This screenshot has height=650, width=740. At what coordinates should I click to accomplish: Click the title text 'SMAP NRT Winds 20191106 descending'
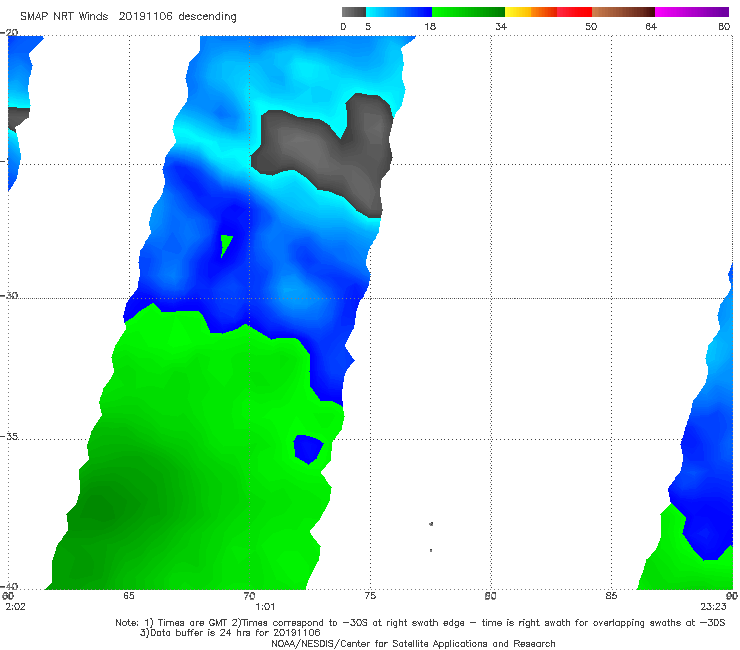pos(128,17)
